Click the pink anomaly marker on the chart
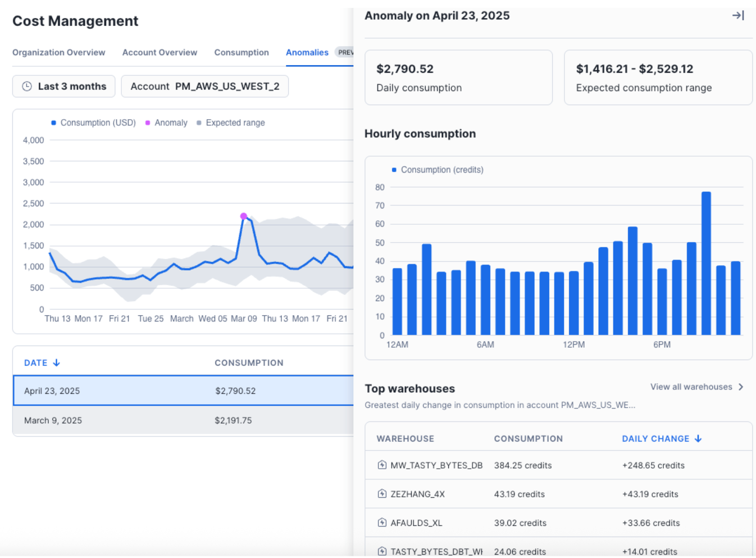 click(x=244, y=215)
